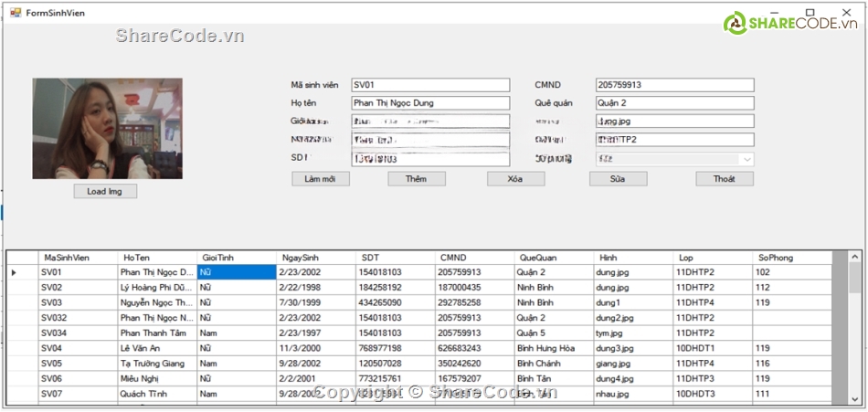Focus the Mã sinh viên input field
Screen dimensions: 868x412
click(x=430, y=85)
